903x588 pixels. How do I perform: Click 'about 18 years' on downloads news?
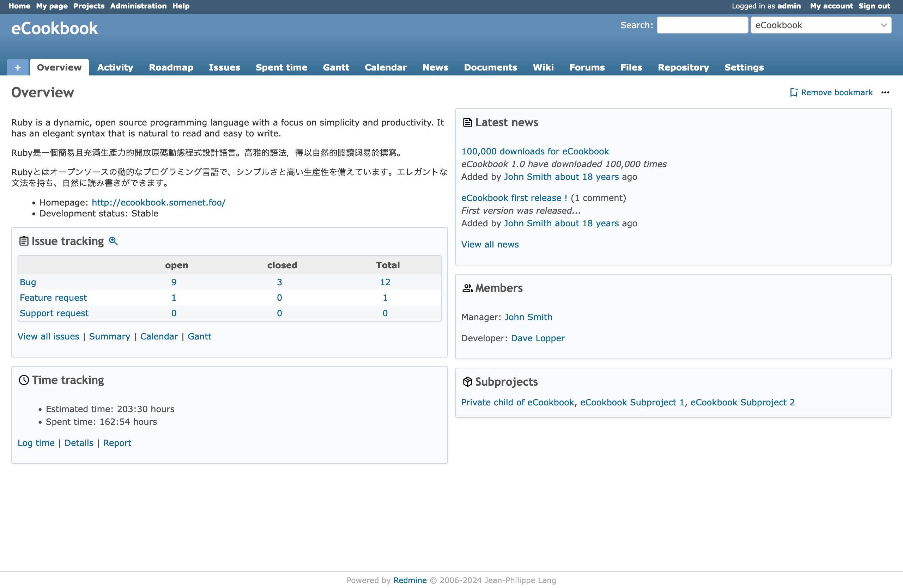pos(587,177)
